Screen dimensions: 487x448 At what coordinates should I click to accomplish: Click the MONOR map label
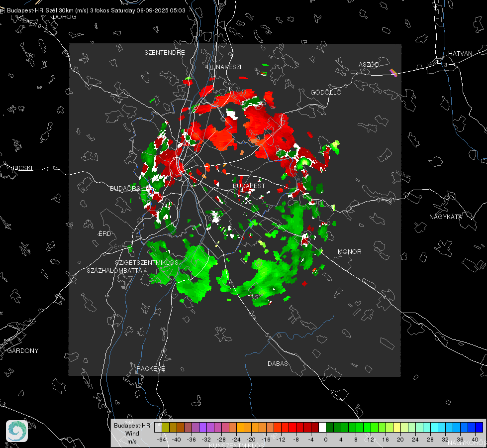[x=349, y=251]
